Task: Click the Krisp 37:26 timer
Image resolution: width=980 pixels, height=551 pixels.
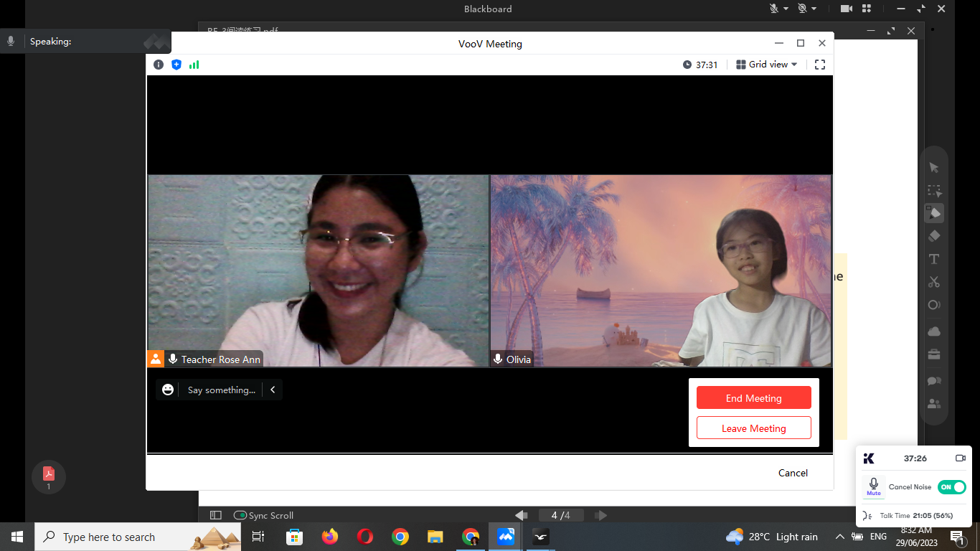Action: pyautogui.click(x=915, y=458)
